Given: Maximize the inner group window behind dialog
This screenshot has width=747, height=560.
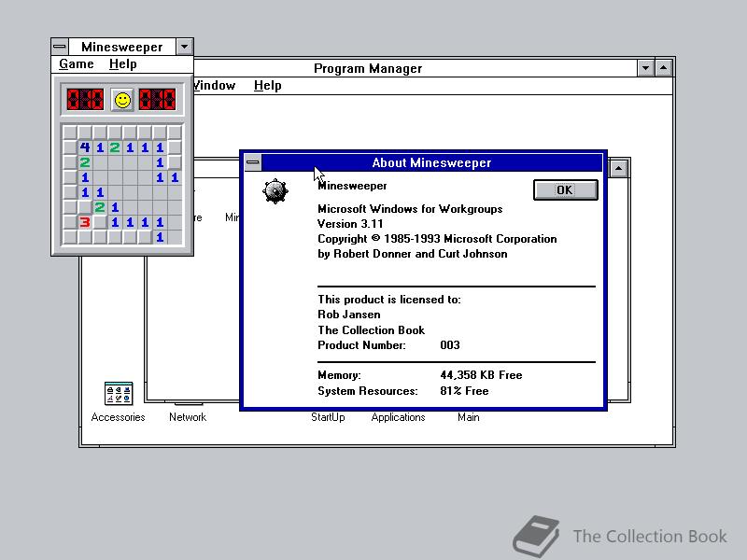Looking at the screenshot, I should click(618, 168).
